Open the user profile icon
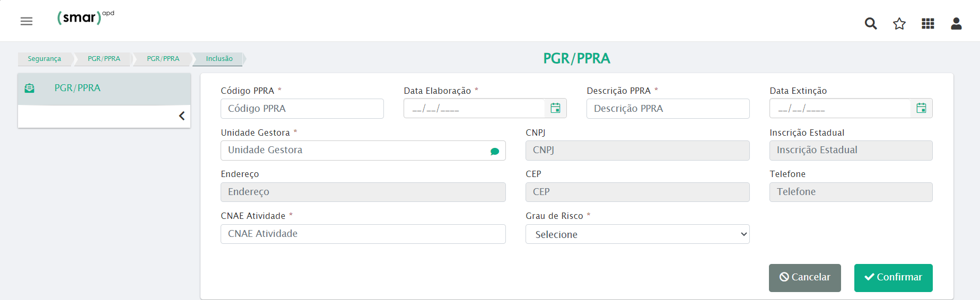This screenshot has width=980, height=300. click(956, 23)
